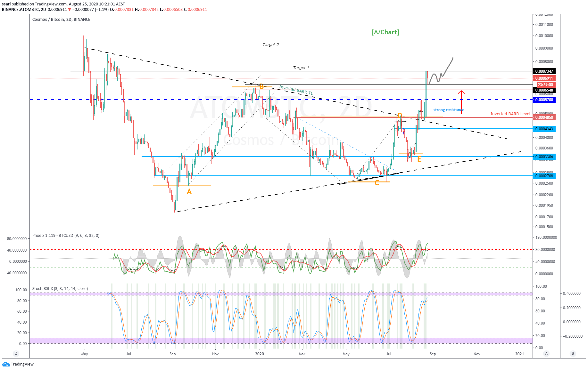The image size is (588, 370).
Task: Click the 0.0011000 price scale value
Action: [x=544, y=25]
